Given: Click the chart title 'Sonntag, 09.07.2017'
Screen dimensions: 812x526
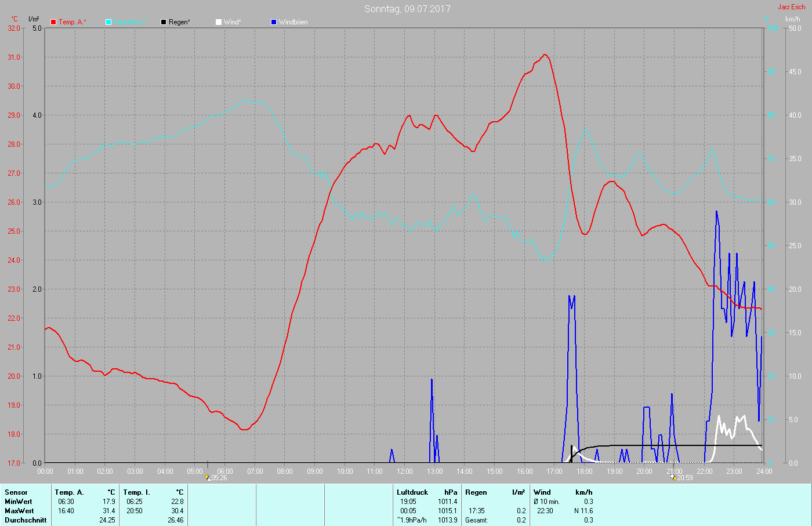Looking at the screenshot, I should point(407,9).
